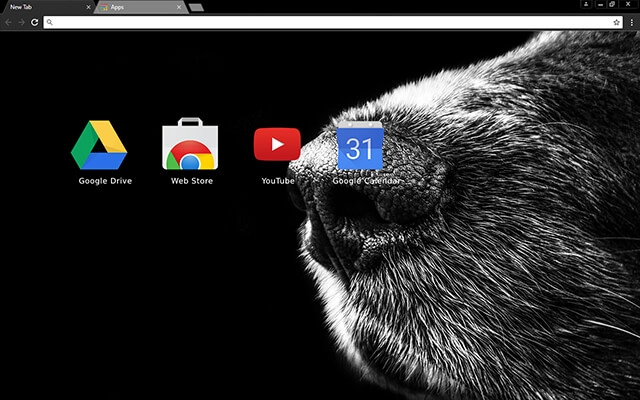The image size is (640, 400).
Task: Switch to the Apps tab
Action: coord(141,7)
